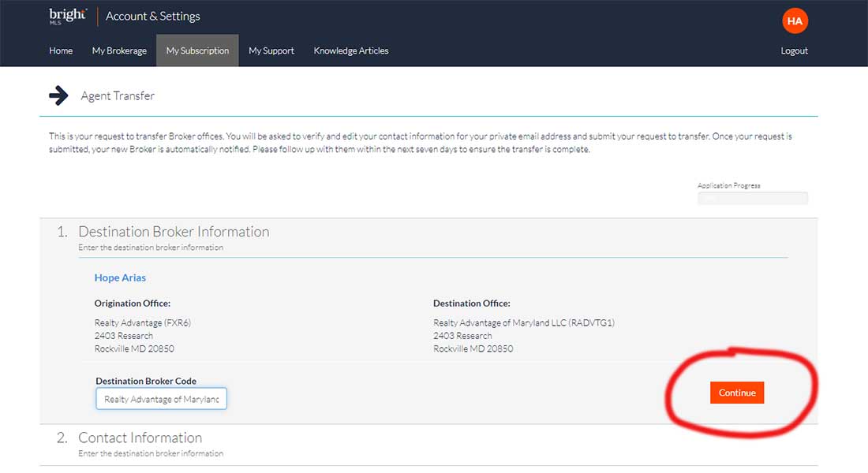
Task: Click the Destination Broker Code field
Action: (x=161, y=399)
